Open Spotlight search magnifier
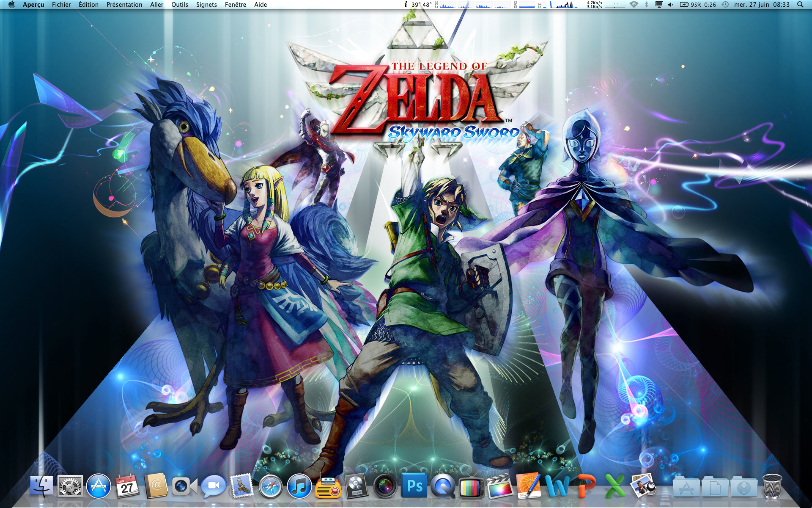 click(x=800, y=5)
